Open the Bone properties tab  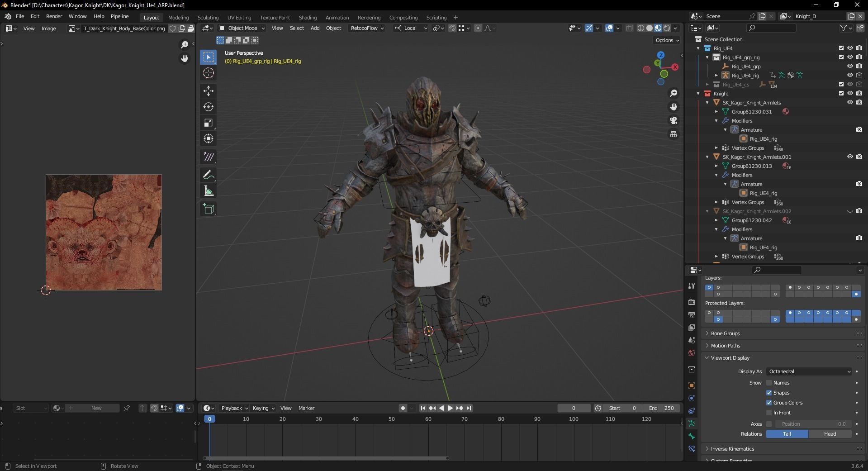(692, 436)
